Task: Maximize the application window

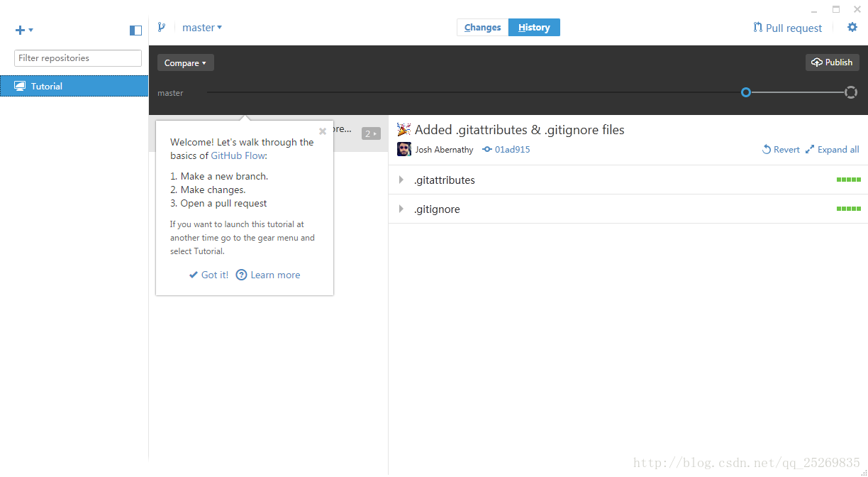Action: [836, 9]
